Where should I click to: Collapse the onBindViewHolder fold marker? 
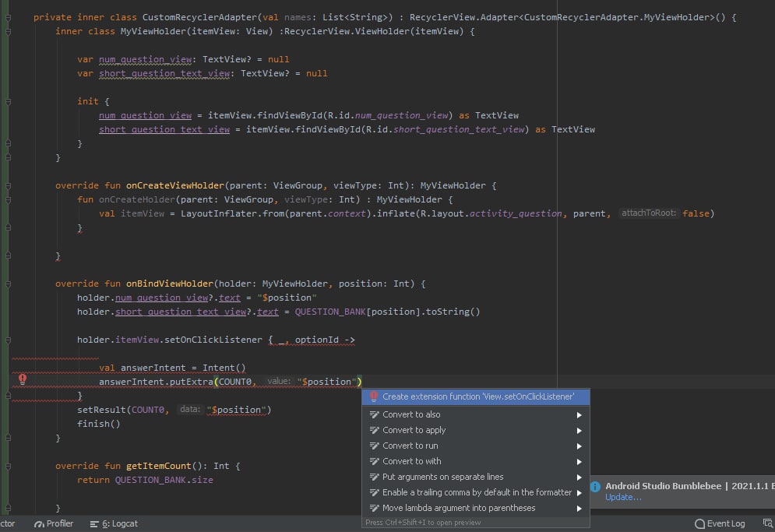[x=8, y=284]
